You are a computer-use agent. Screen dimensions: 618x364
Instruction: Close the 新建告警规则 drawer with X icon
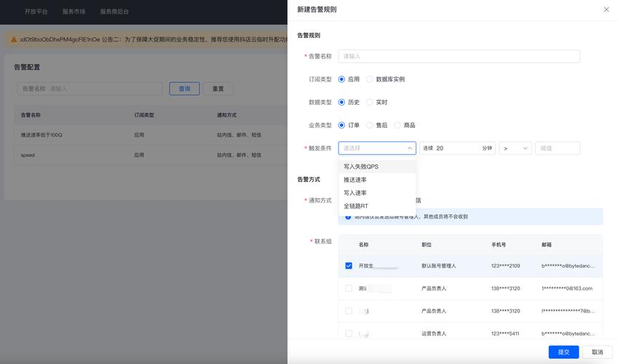click(606, 9)
